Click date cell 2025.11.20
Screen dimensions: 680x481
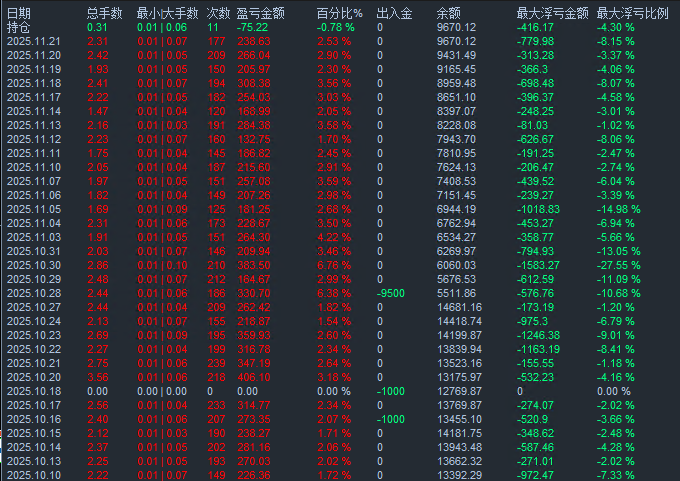point(34,56)
